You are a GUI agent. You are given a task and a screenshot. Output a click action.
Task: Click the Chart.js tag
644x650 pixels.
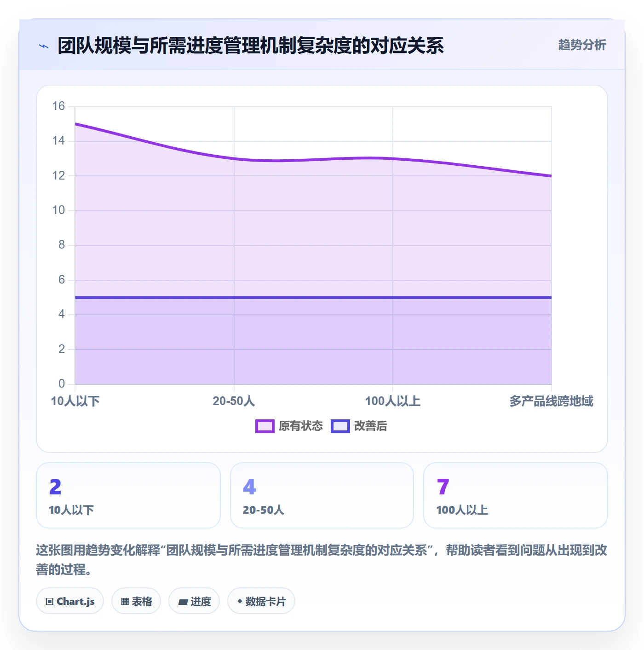[x=70, y=601]
